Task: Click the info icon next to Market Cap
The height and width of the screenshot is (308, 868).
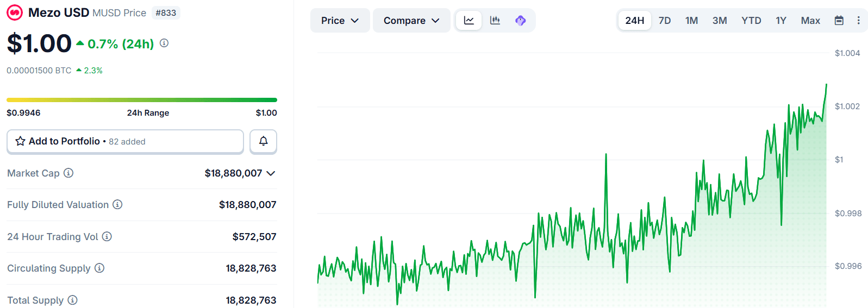Action: coord(68,173)
